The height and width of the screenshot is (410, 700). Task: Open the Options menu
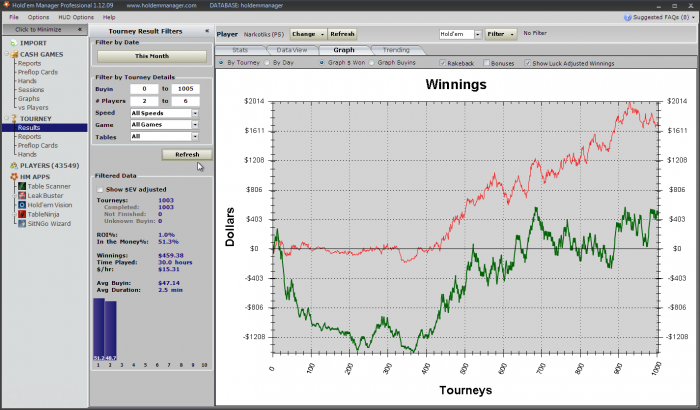point(38,17)
